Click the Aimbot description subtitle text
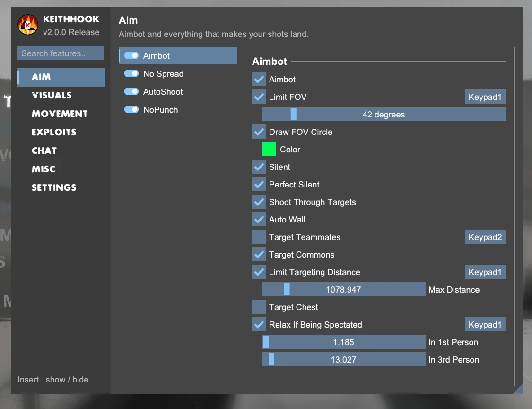 tap(213, 34)
